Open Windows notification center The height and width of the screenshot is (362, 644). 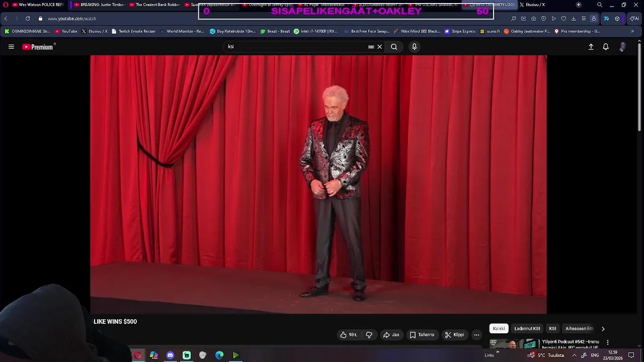point(631,355)
